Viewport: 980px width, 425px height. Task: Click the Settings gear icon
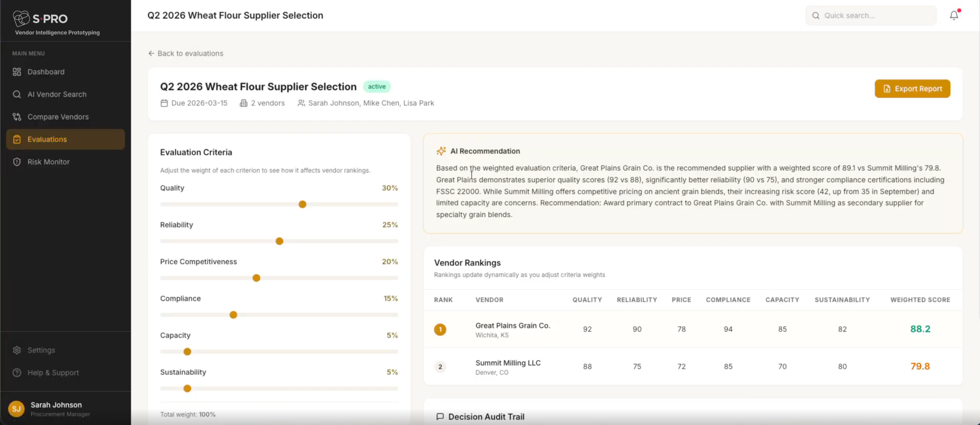[x=17, y=350]
